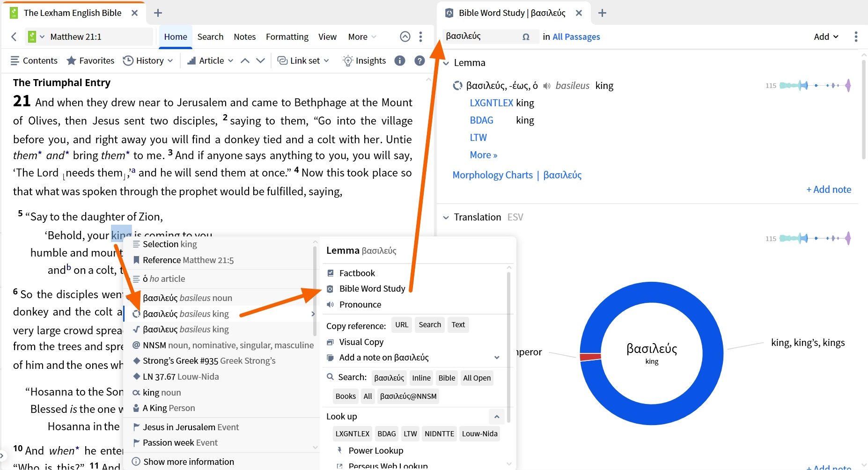Click the Insights lightbulb button
This screenshot has height=470, width=868.
(364, 60)
